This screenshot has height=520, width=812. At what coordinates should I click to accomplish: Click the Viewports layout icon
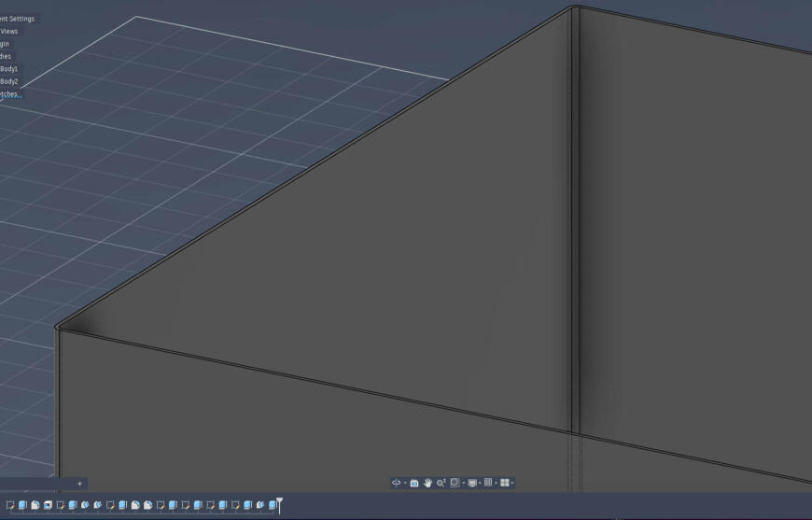504,483
